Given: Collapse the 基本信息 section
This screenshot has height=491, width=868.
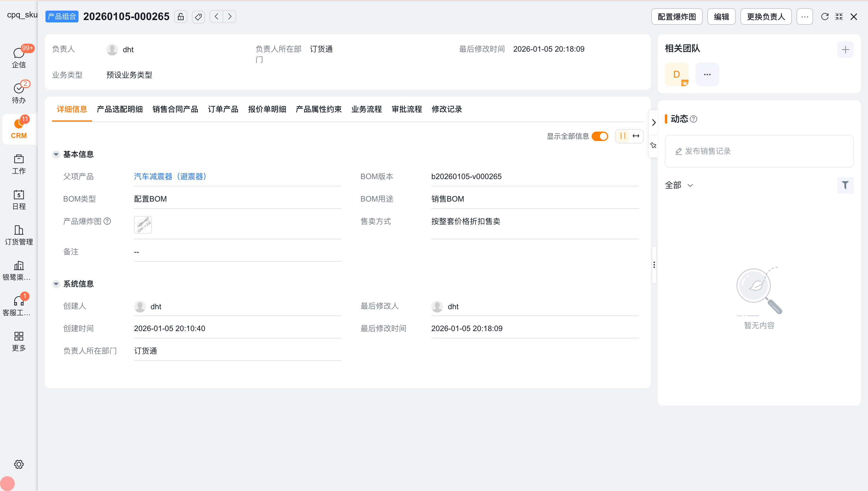Looking at the screenshot, I should [56, 154].
